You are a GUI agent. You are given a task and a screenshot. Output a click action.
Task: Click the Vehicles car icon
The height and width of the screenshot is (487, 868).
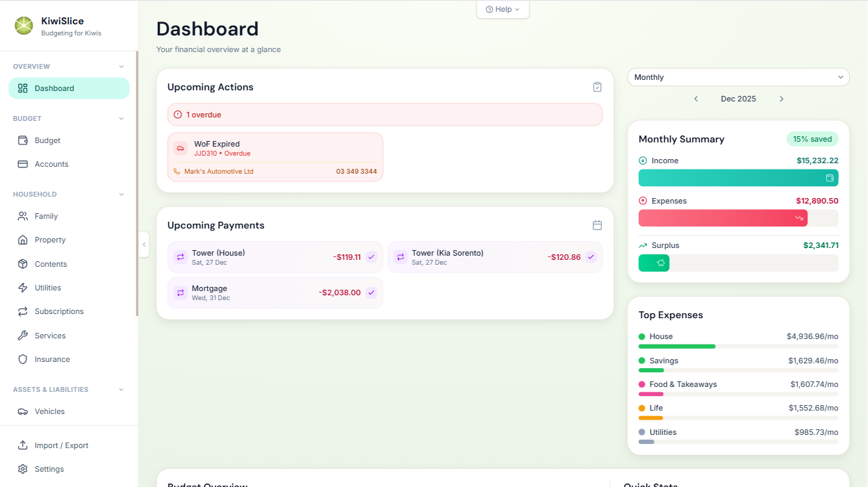(23, 411)
